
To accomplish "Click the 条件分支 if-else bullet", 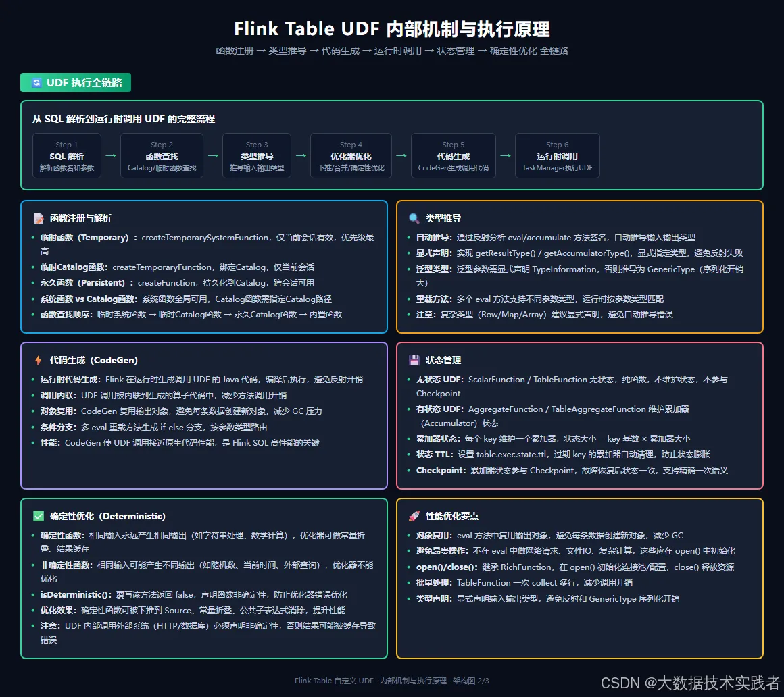I will click(x=153, y=428).
